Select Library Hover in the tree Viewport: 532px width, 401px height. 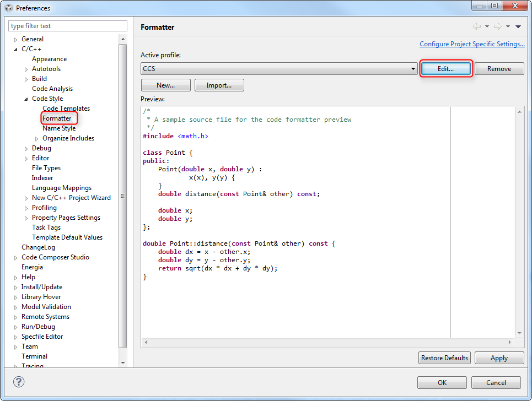[x=41, y=297]
